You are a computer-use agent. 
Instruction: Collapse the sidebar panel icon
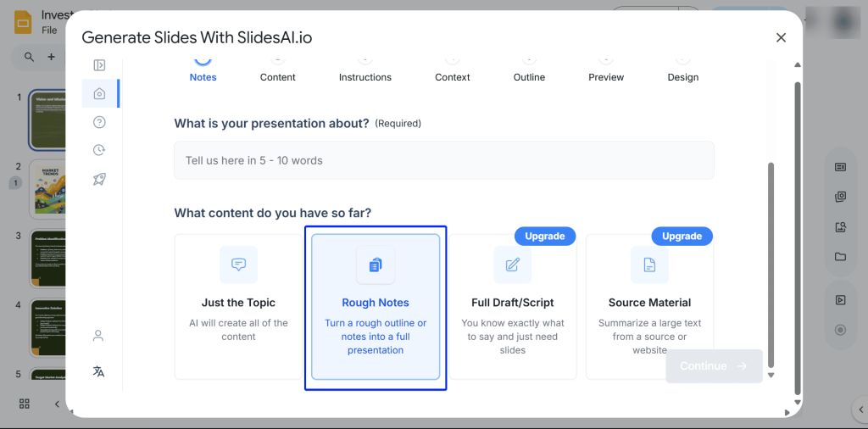[x=99, y=65]
